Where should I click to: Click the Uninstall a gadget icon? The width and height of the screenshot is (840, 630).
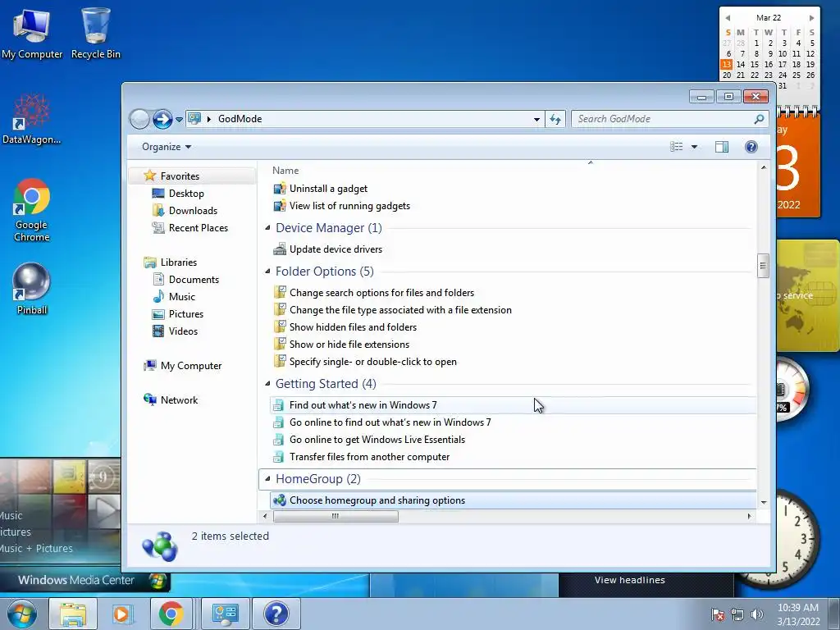pyautogui.click(x=280, y=189)
